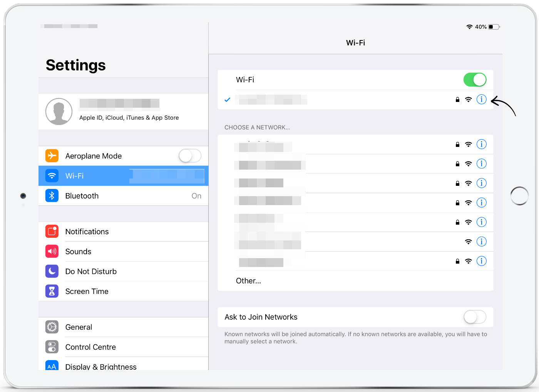Click the profile avatar picture

pyautogui.click(x=59, y=112)
